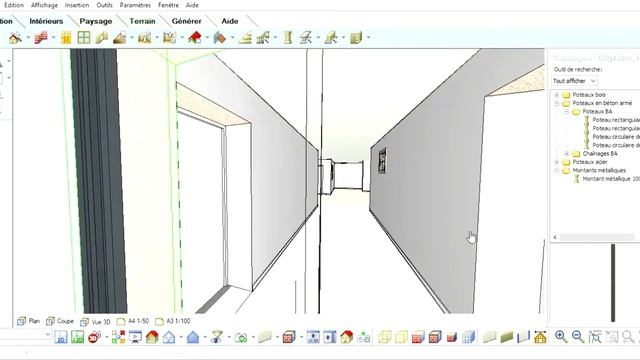Open the arrow beside the house tool
Screen dimensions: 640x360
pos(28,38)
